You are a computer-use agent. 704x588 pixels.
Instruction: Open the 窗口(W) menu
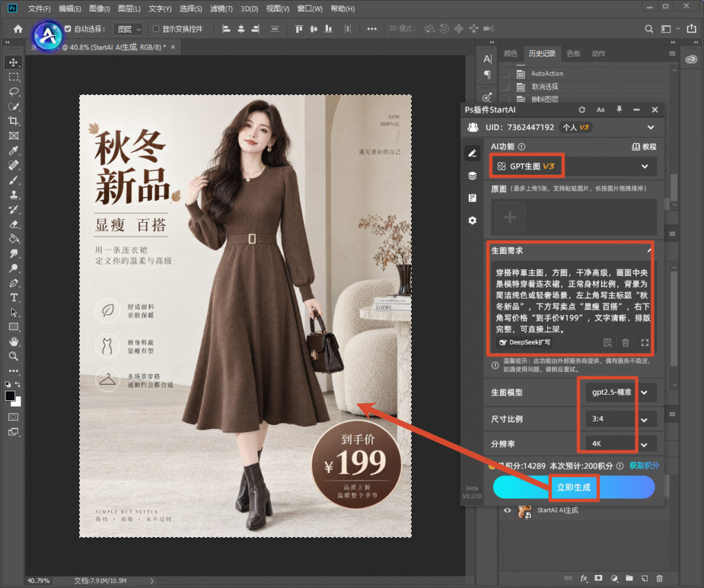(310, 8)
